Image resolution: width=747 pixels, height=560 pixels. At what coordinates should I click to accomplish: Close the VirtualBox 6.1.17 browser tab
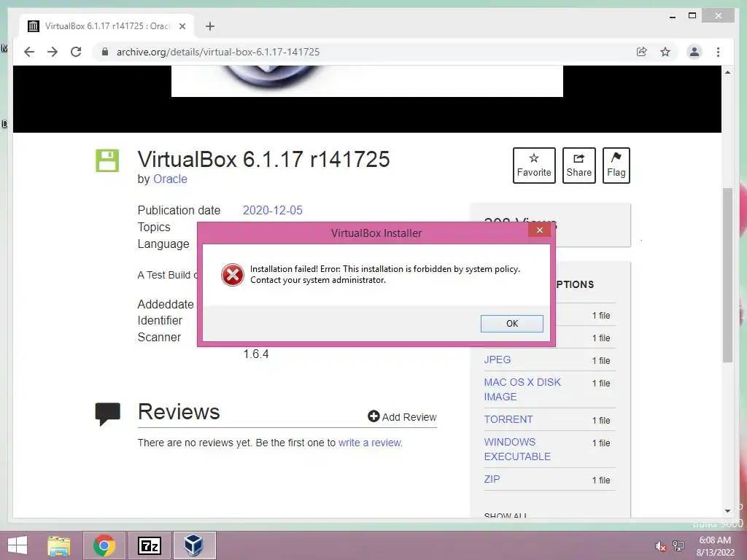[182, 26]
